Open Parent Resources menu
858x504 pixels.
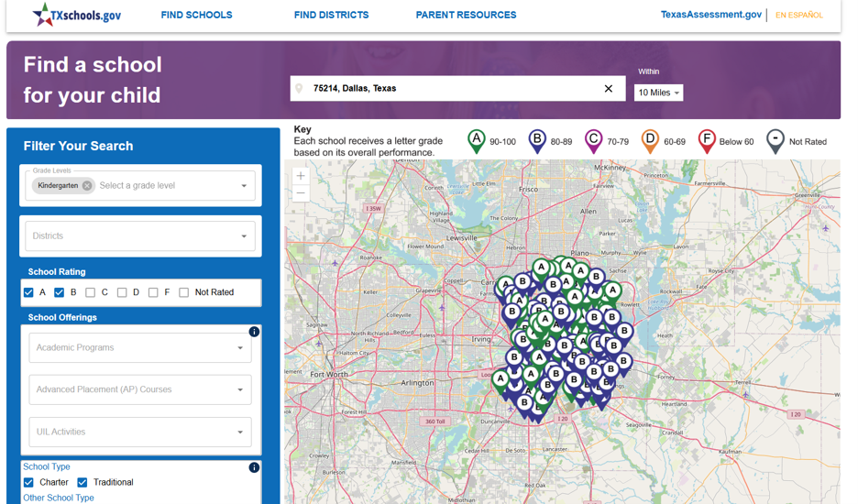(466, 15)
